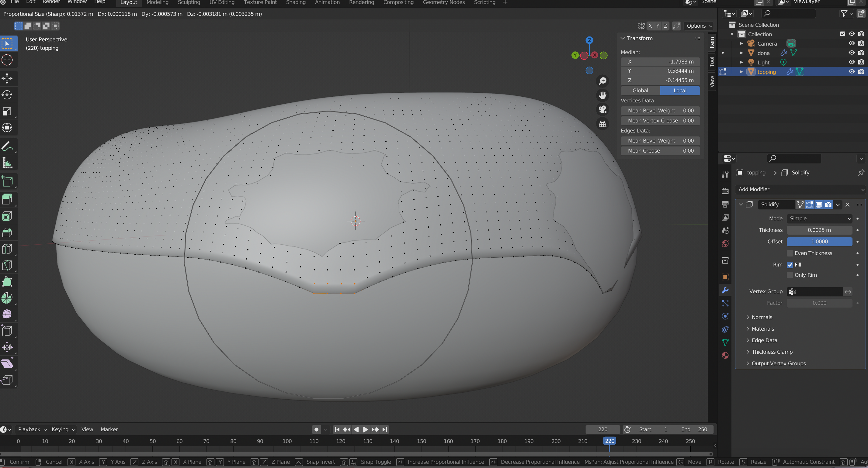Select the Move tool
Image resolution: width=868 pixels, height=468 pixels.
tap(7, 78)
